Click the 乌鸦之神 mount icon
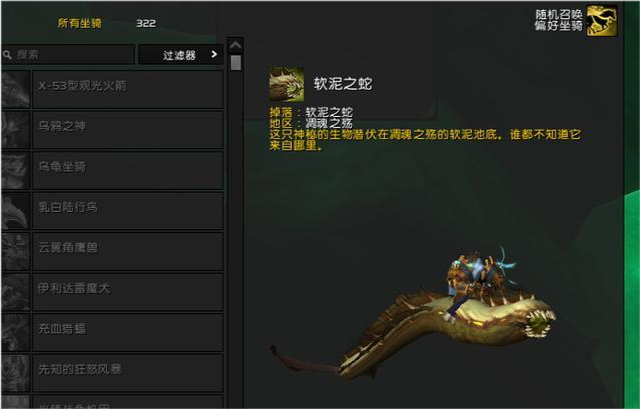The height and width of the screenshot is (409, 640). [x=15, y=129]
